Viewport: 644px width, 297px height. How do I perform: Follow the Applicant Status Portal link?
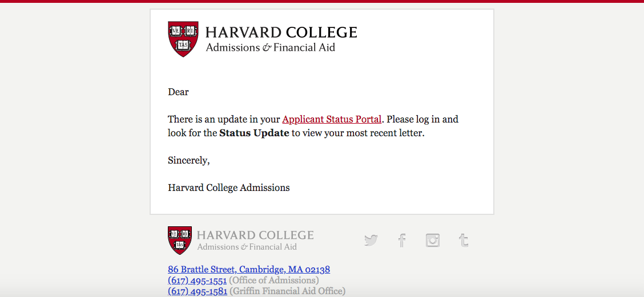pyautogui.click(x=332, y=119)
